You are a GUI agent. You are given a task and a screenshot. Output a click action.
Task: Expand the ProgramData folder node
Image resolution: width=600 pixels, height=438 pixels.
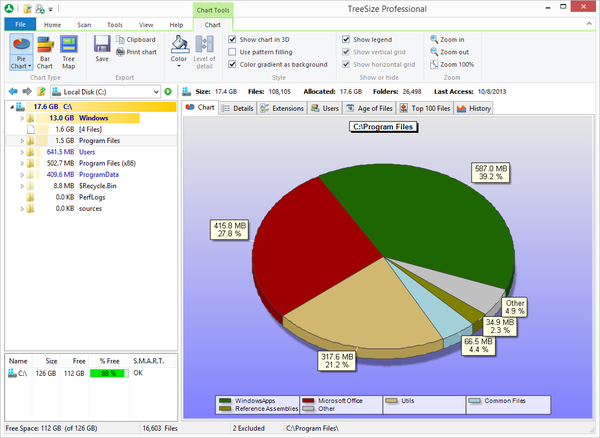click(x=22, y=174)
